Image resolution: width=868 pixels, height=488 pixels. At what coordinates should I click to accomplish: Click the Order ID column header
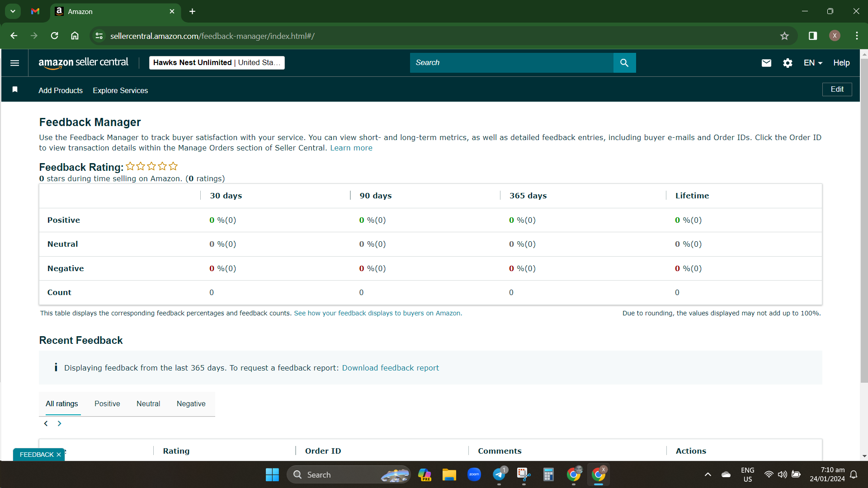coord(323,451)
